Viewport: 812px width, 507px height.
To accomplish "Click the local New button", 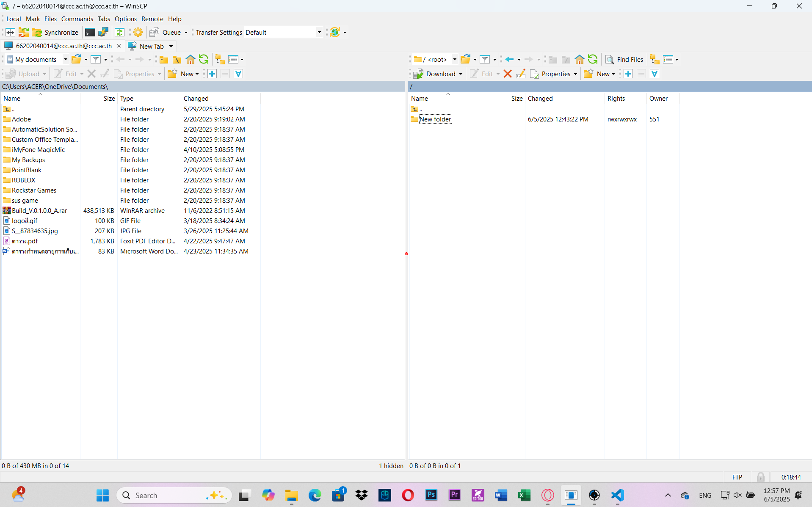I will click(183, 74).
